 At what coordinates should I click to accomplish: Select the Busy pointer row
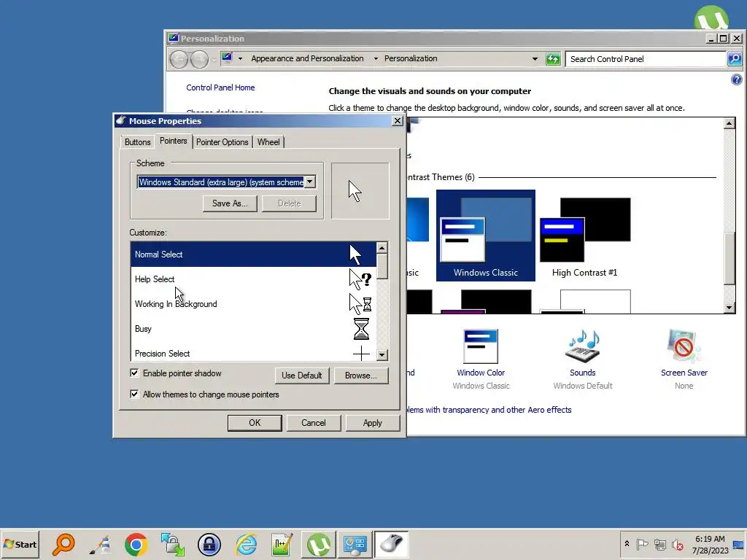(x=253, y=329)
